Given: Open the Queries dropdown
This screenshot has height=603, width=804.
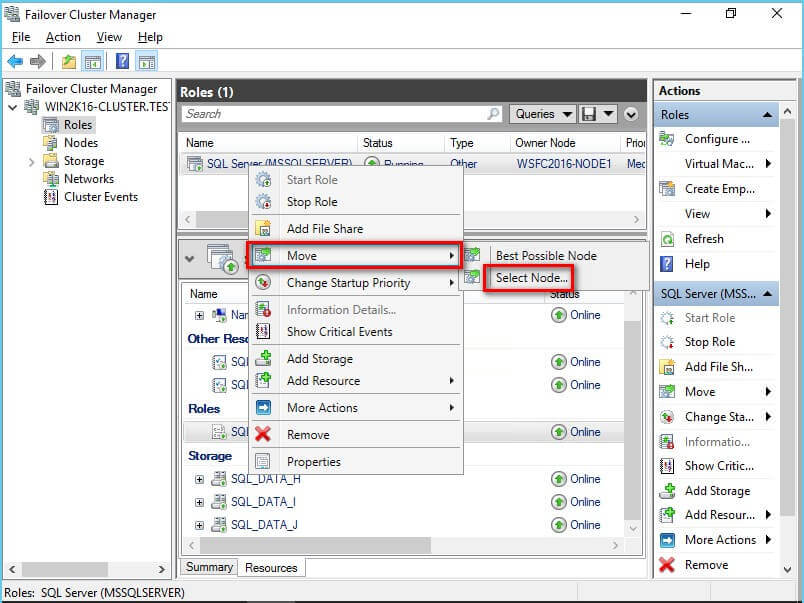Looking at the screenshot, I should 544,114.
